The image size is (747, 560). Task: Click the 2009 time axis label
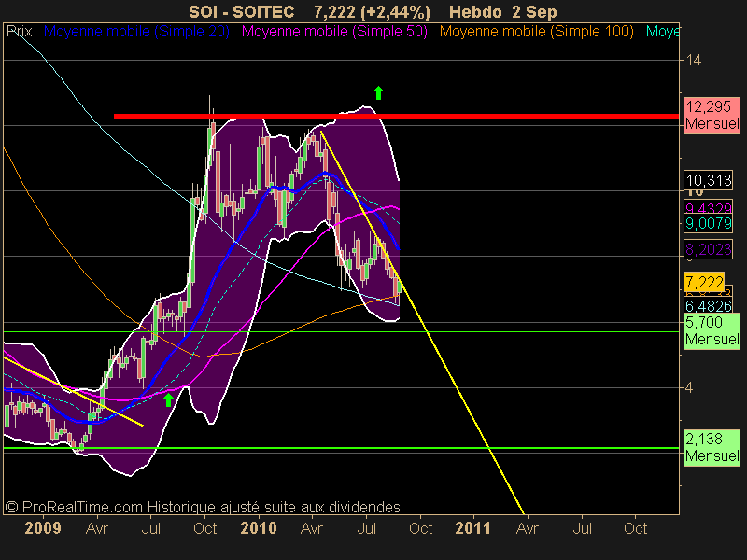pyautogui.click(x=43, y=528)
